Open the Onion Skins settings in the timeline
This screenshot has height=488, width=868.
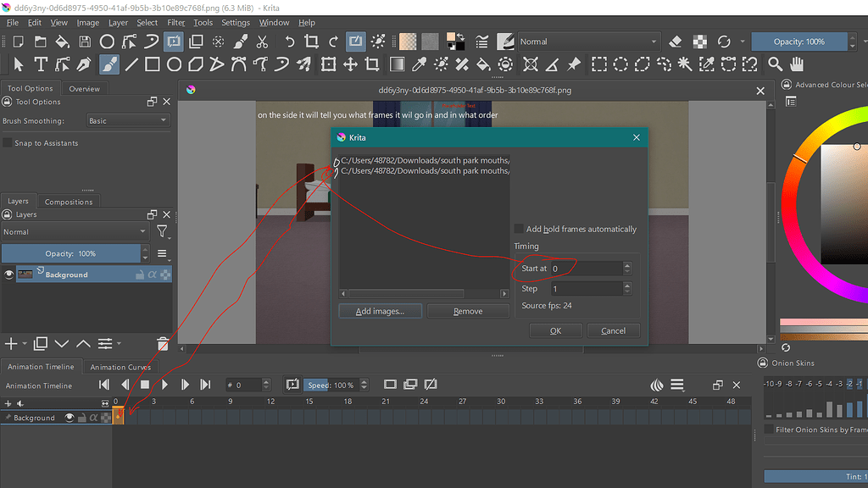pyautogui.click(x=658, y=384)
